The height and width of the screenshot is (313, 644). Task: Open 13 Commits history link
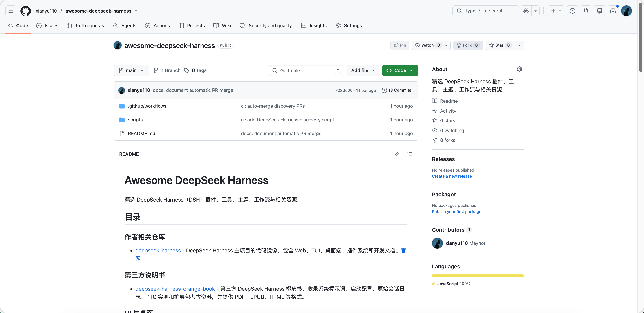pyautogui.click(x=396, y=90)
